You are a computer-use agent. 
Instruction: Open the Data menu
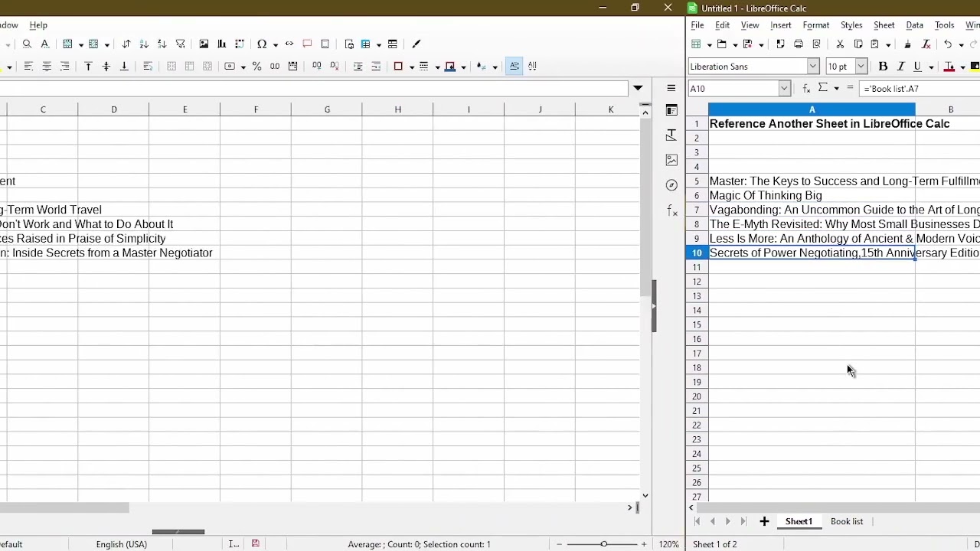tap(915, 25)
